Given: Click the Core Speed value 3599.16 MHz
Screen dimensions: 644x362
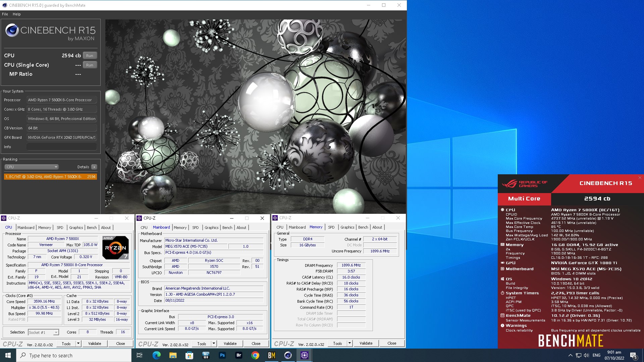Looking at the screenshot, I should click(x=44, y=302).
